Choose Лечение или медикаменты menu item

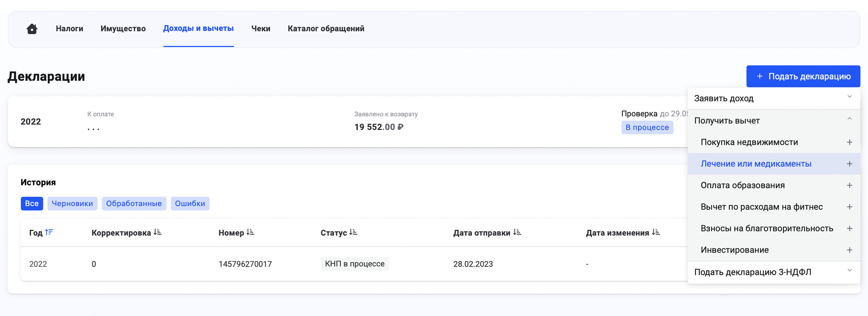click(774, 164)
